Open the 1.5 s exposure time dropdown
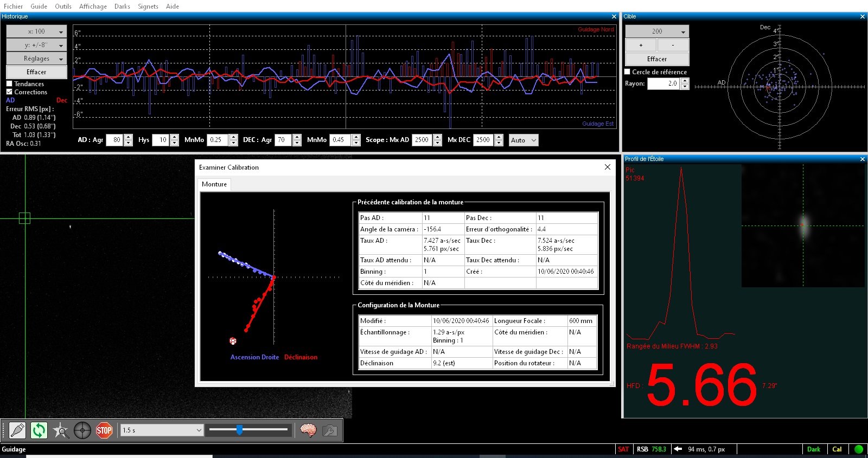868x458 pixels. [x=162, y=430]
